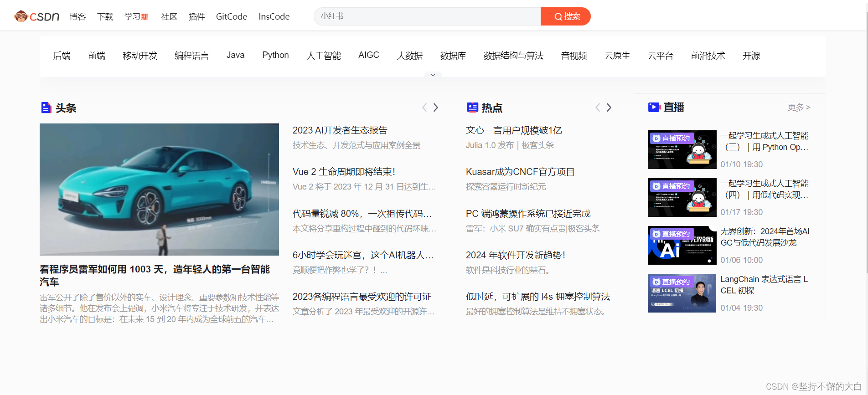Screen dimensions: 868x395
Task: Open LangChain LCEL live stream thumbnail
Action: coord(682,293)
